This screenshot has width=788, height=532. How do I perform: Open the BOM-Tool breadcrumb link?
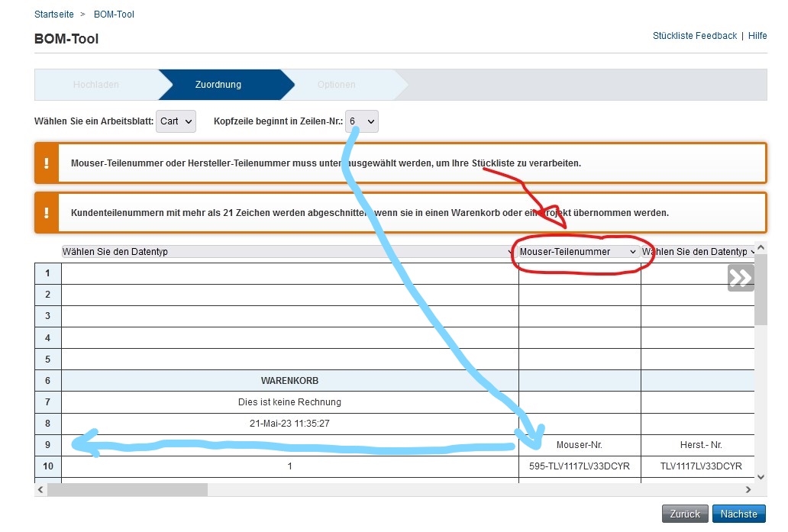[x=114, y=14]
